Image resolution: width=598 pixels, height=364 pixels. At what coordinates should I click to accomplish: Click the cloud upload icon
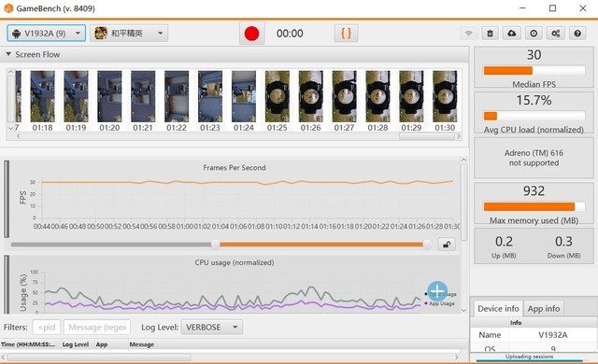click(512, 34)
